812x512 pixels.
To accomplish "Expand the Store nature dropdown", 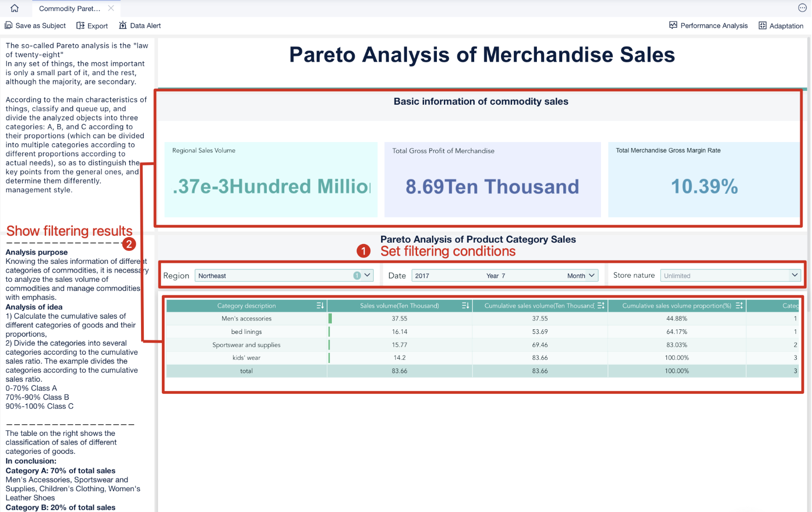I will pos(794,275).
